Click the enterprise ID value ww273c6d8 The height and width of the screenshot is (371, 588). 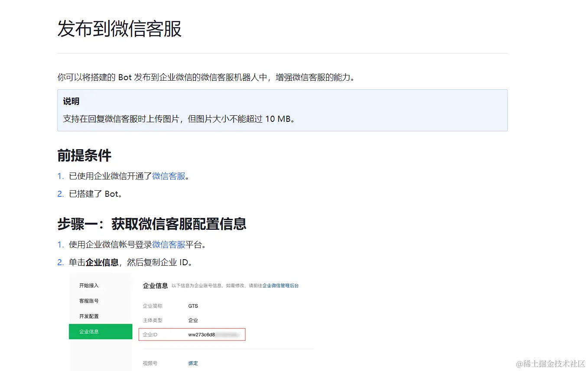click(x=201, y=335)
